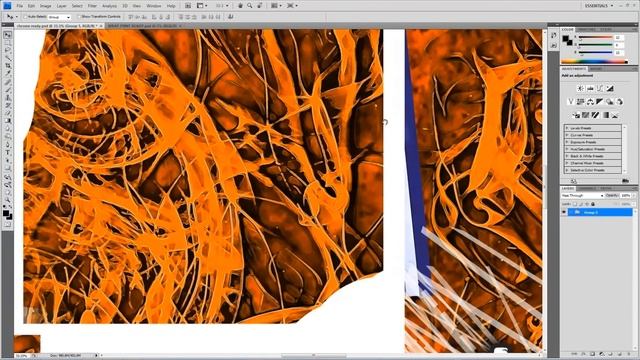Switch to the Masks panel tab
The image size is (640, 360).
pyautogui.click(x=596, y=69)
